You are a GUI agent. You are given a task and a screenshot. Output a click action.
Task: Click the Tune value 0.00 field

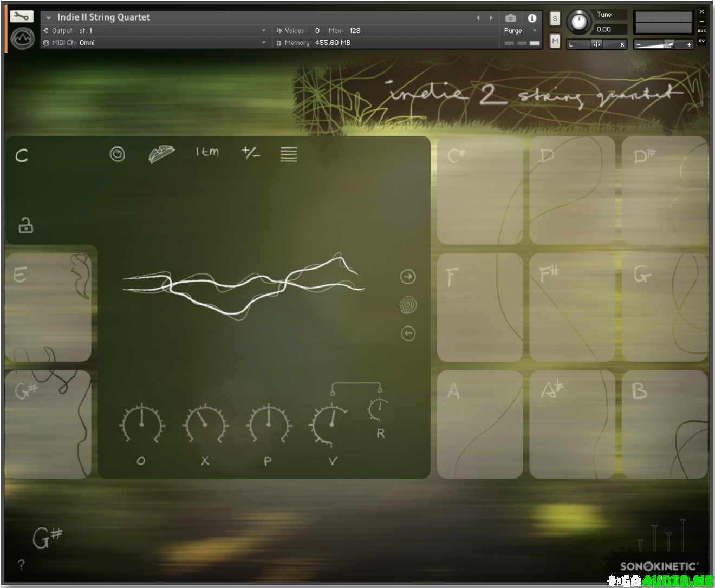[x=610, y=29]
